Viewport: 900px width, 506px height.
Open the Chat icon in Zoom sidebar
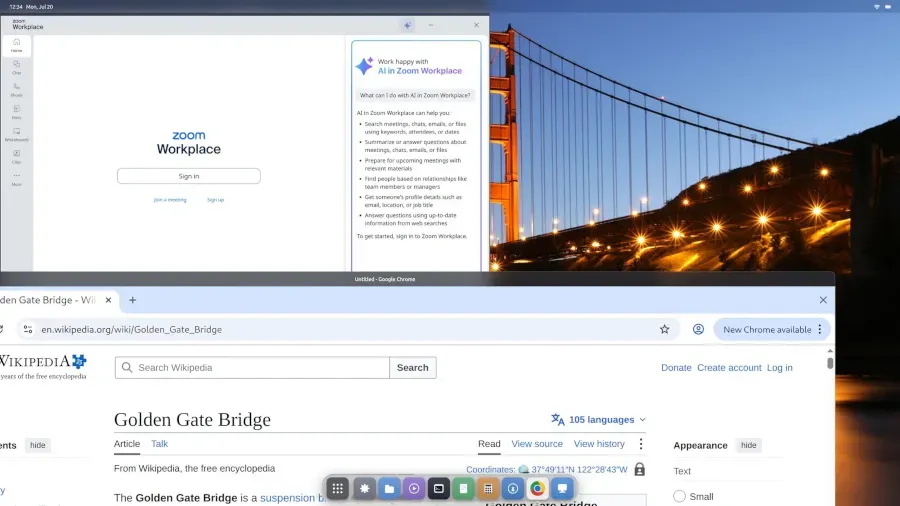point(16,68)
